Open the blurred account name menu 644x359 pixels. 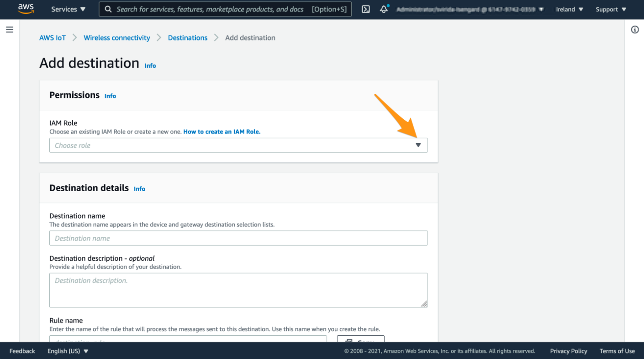469,9
